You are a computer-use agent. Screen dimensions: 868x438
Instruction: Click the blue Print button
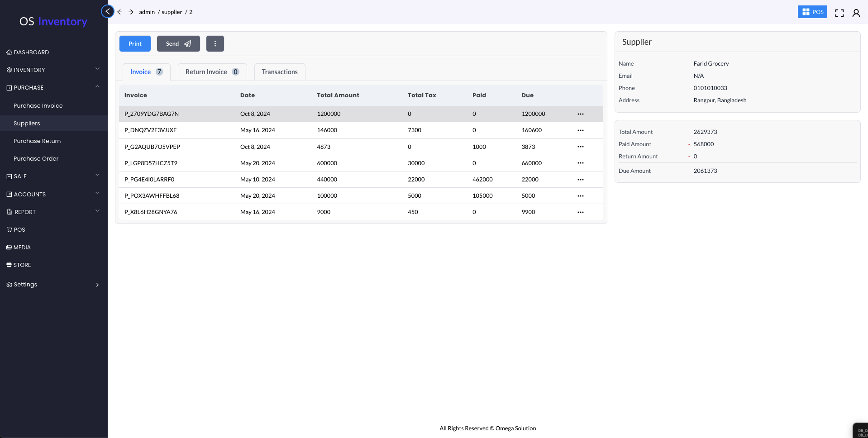pos(135,44)
